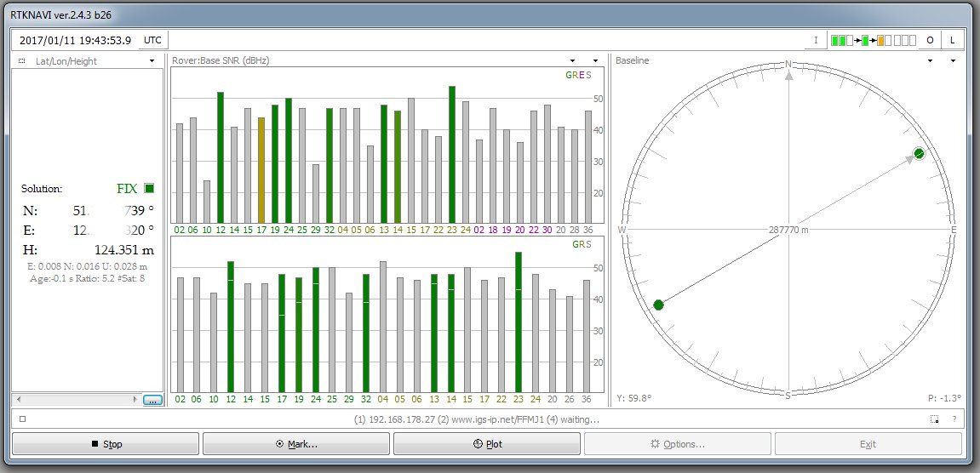980x473 pixels.
Task: Open the Plot button
Action: click(487, 443)
